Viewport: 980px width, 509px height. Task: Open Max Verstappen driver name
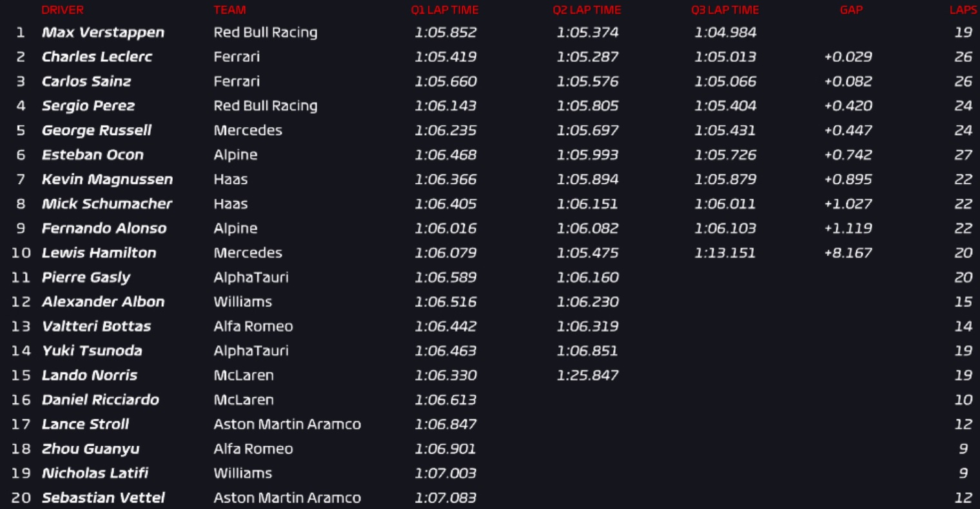(x=103, y=32)
